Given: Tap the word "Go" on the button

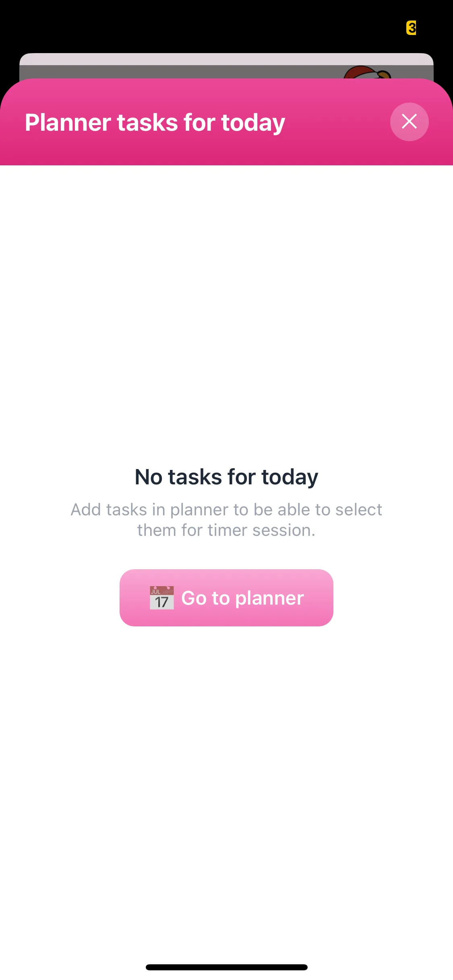Looking at the screenshot, I should [194, 598].
